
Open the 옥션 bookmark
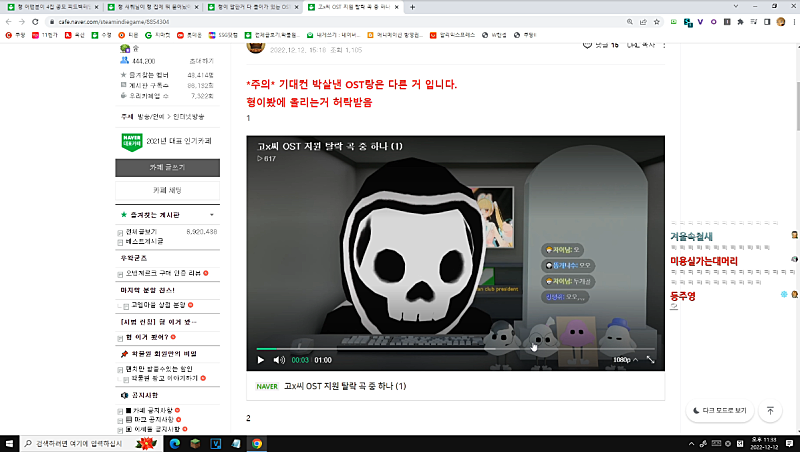[x=74, y=35]
